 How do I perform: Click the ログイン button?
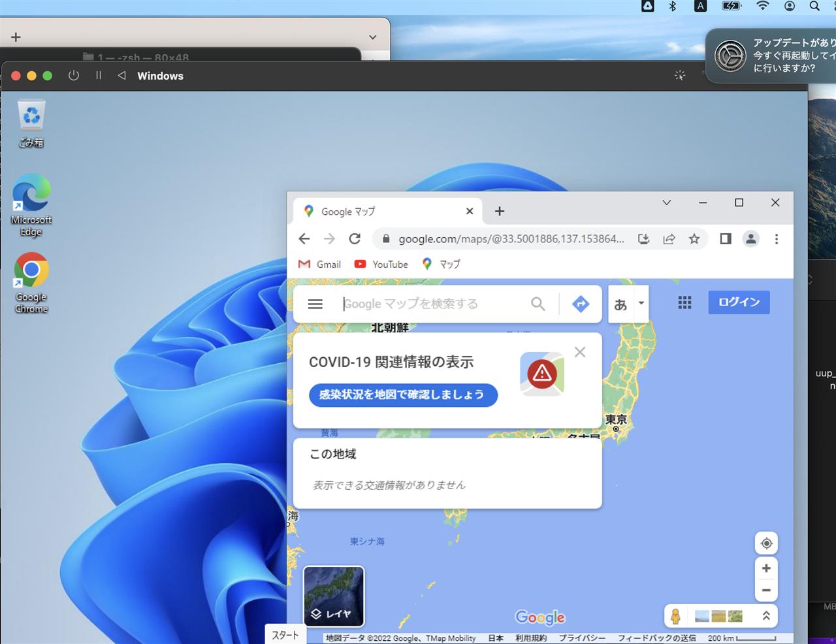pos(739,302)
